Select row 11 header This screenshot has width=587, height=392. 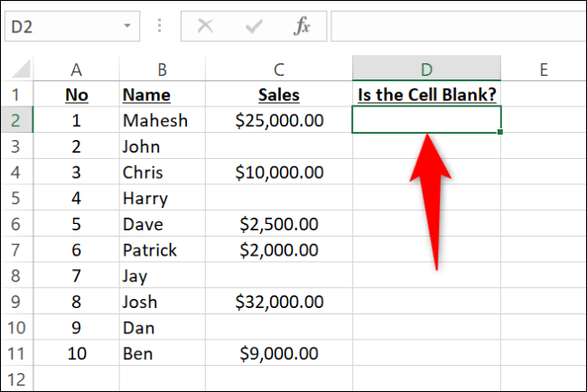pyautogui.click(x=17, y=355)
